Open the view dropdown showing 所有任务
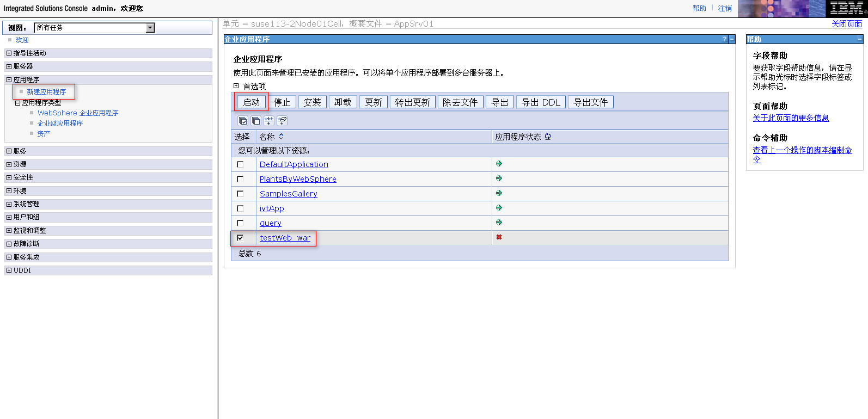This screenshot has height=419, width=868. click(x=150, y=28)
